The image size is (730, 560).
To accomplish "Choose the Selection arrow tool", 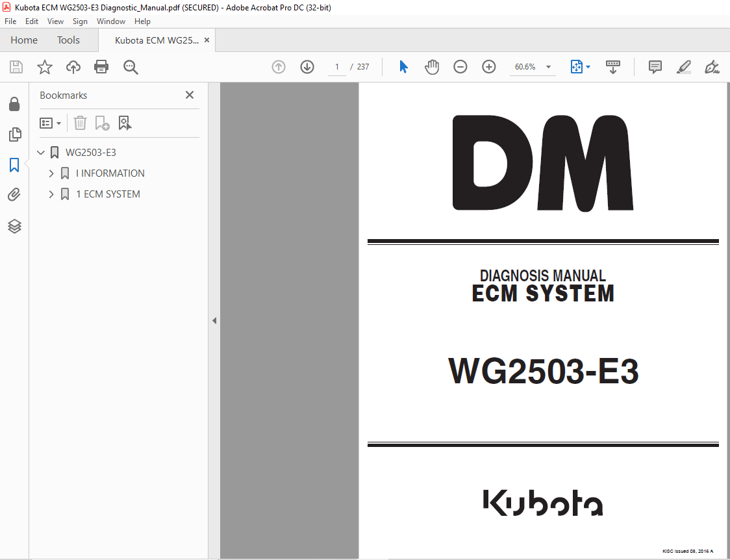I will click(x=403, y=67).
